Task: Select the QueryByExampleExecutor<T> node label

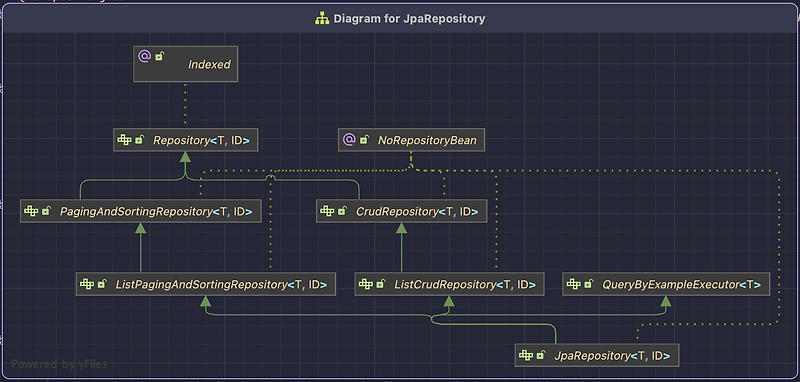Action: pos(682,285)
